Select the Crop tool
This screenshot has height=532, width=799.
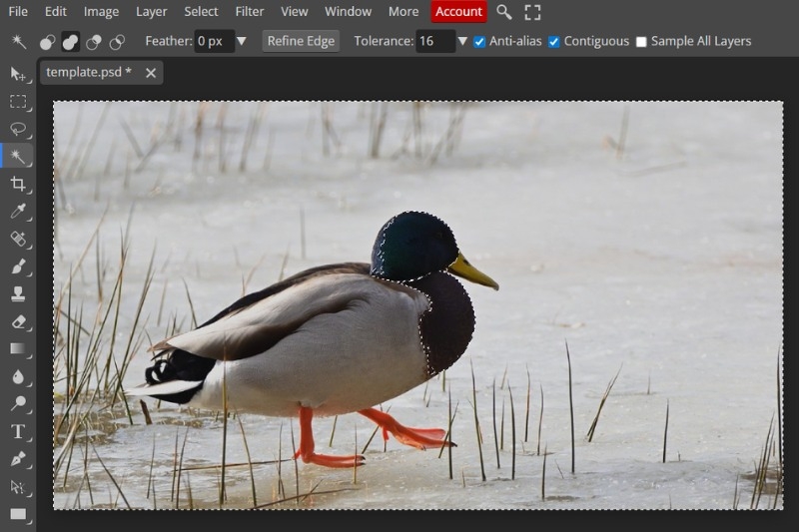pos(18,184)
